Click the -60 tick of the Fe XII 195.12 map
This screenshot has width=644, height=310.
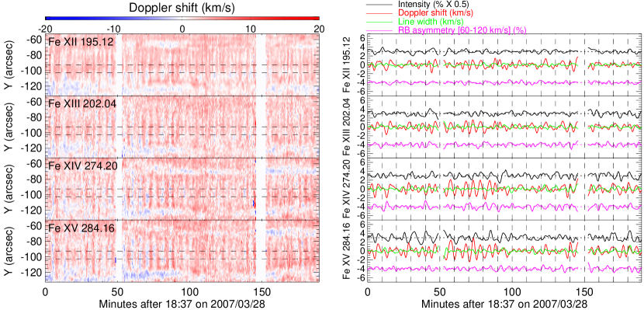[34, 40]
